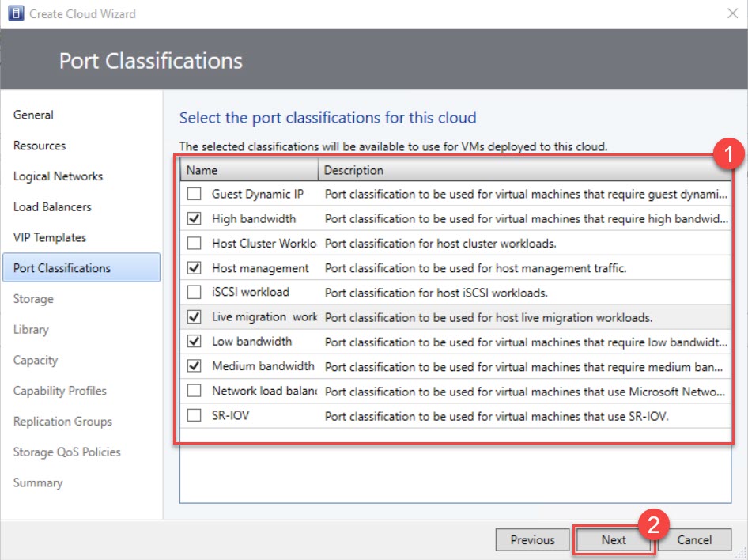
Task: Go to the Storage QoS Policies page
Action: click(67, 452)
